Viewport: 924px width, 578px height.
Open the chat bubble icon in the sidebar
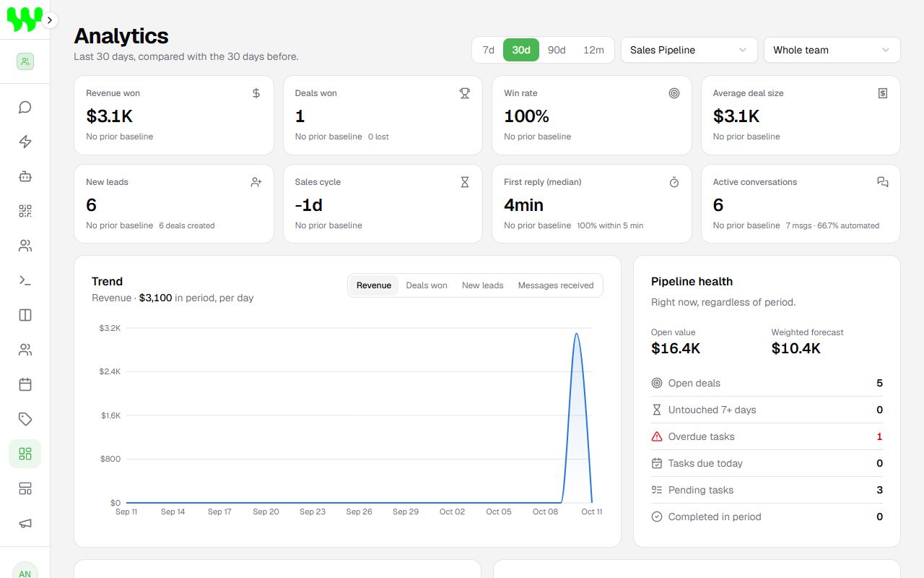25,107
